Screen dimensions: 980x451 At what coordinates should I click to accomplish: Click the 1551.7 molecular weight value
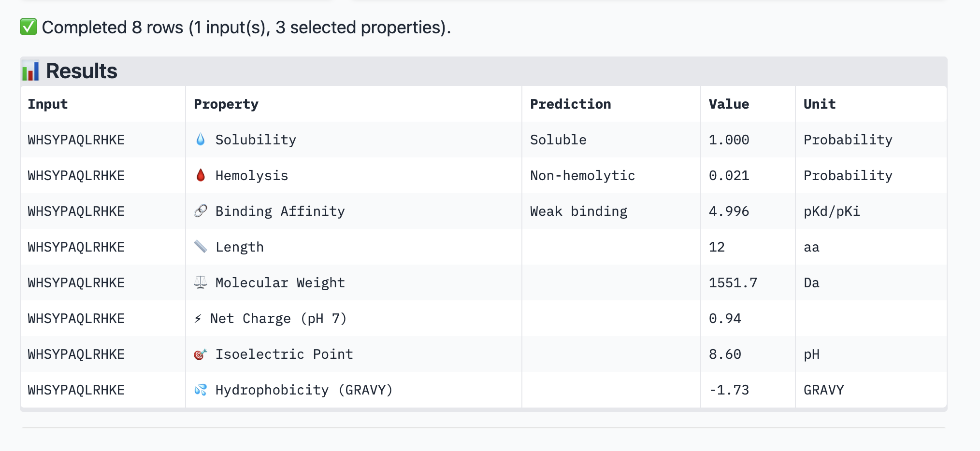(733, 282)
